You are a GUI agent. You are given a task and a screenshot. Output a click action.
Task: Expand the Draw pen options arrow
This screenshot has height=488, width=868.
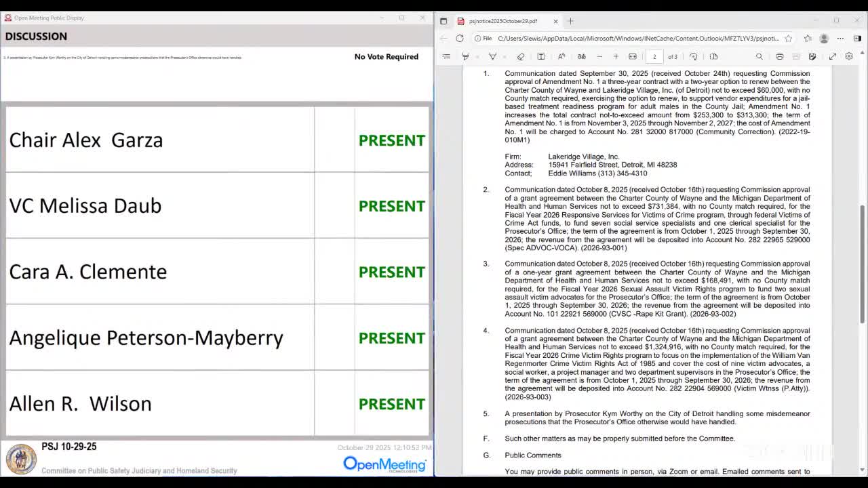505,56
